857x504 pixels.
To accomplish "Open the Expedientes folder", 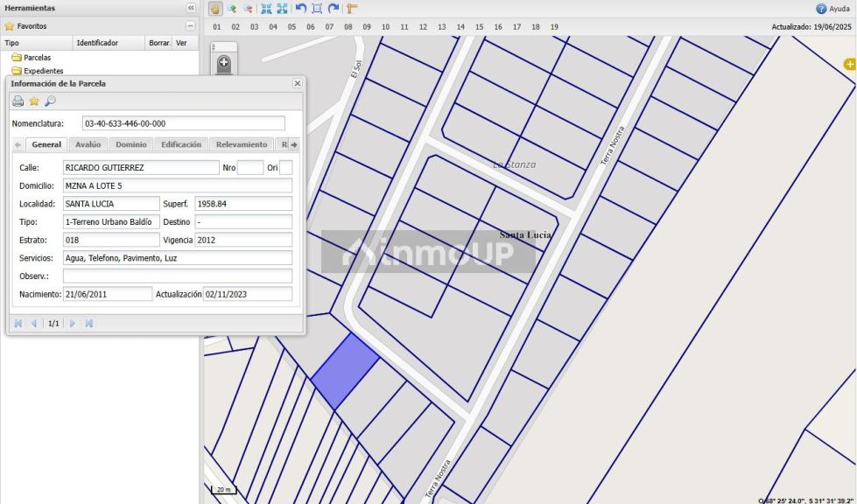I will (42, 71).
